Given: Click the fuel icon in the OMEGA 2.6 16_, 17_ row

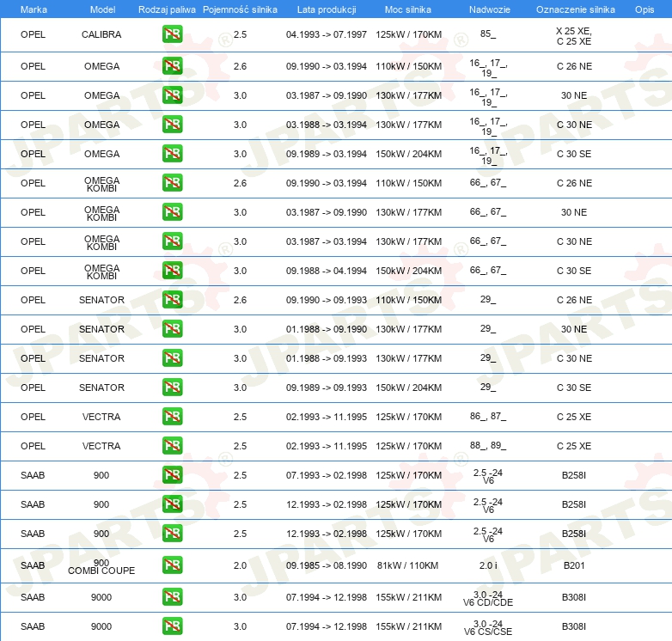Looking at the screenshot, I should [172, 66].
